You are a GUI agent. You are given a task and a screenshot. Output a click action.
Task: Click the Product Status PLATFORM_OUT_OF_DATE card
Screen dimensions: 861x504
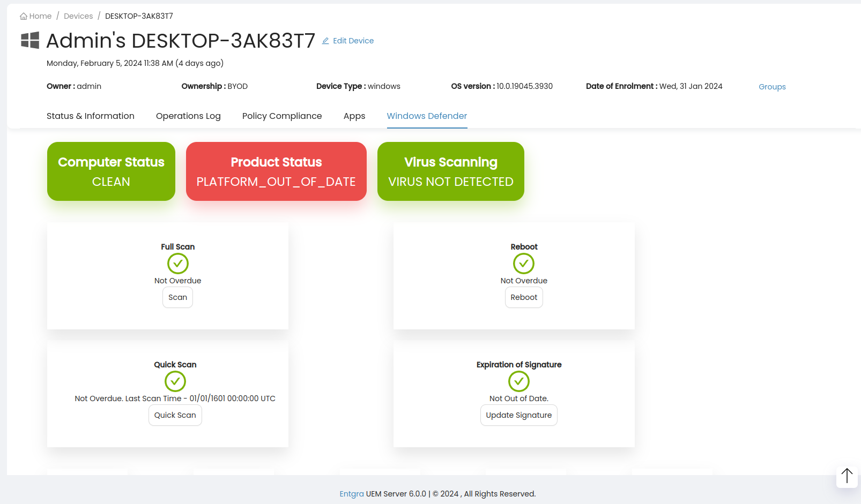[276, 171]
